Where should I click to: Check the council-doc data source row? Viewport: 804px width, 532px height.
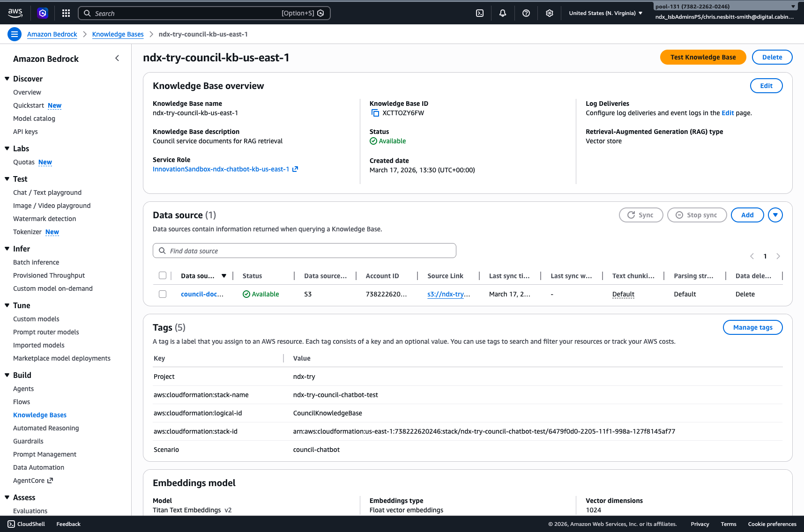click(163, 294)
